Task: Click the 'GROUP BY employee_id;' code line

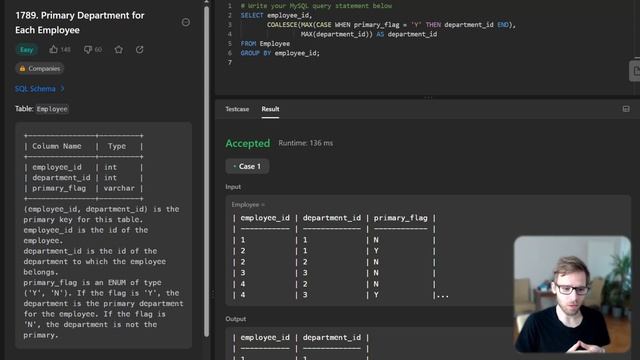Action: (280, 53)
